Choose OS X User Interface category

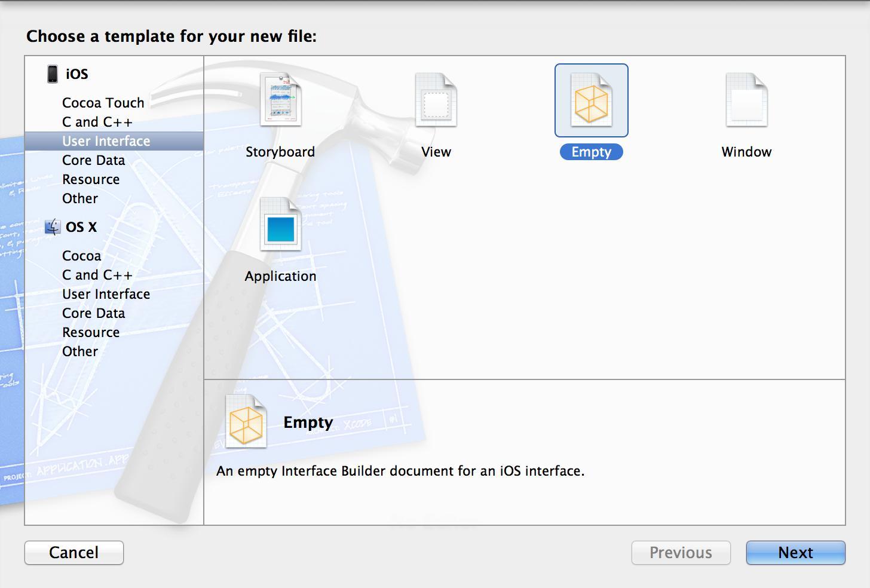[x=106, y=294]
